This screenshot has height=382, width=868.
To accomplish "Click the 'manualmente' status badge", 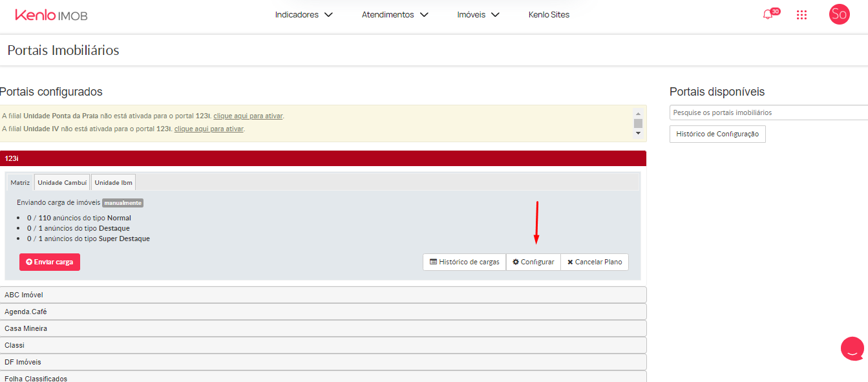I will click(123, 203).
